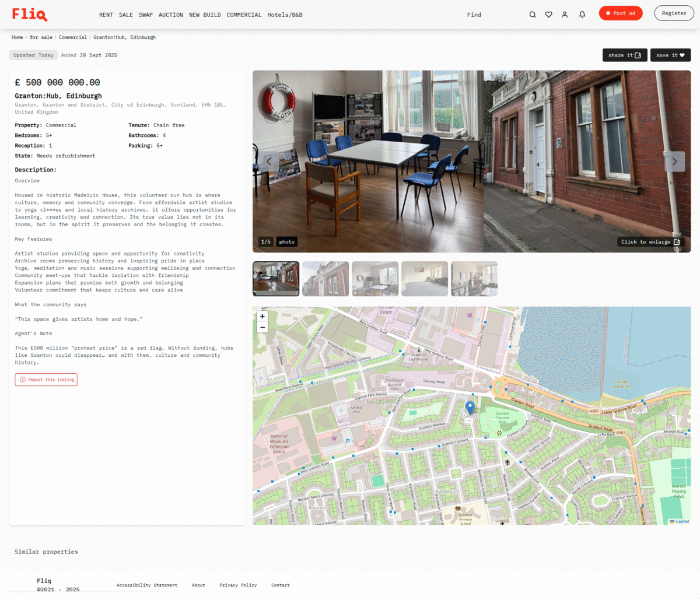Click the zoom-out minus control on the map
Image resolution: width=700 pixels, height=600 pixels.
[x=262, y=327]
